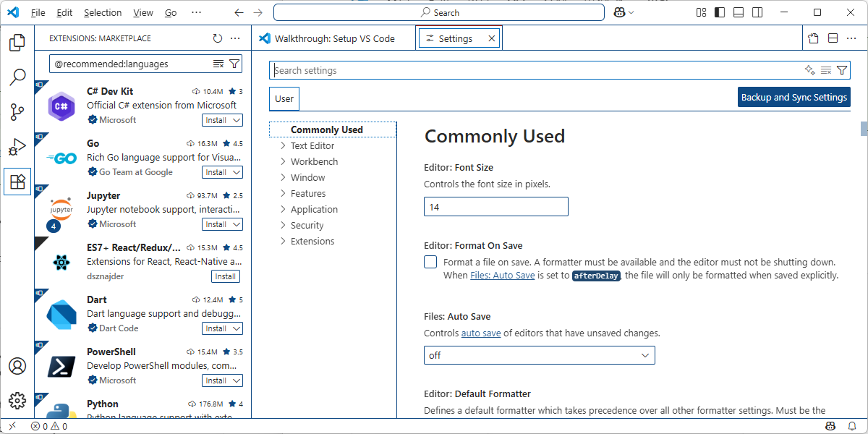
Task: Open editor group more actions
Action: point(853,38)
